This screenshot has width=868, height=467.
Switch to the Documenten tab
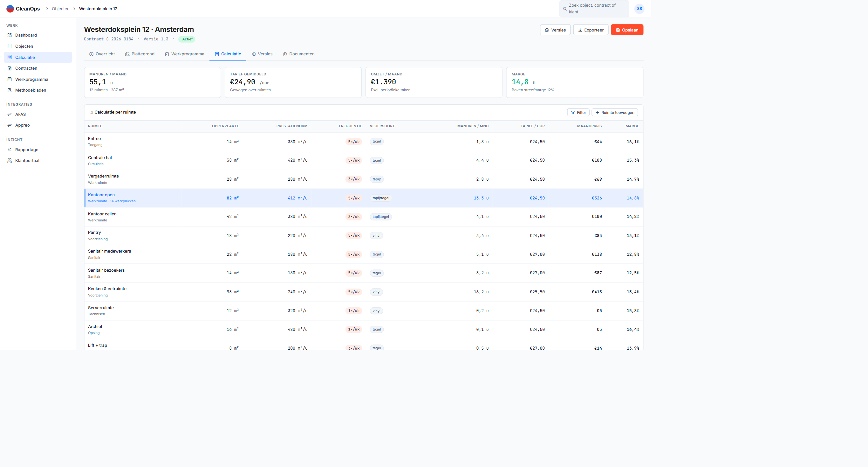click(298, 54)
